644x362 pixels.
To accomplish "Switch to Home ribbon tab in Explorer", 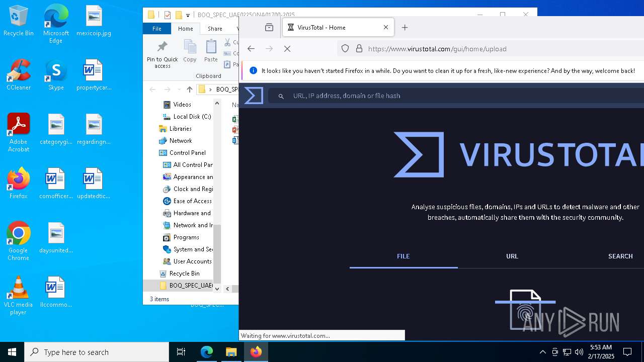I will (185, 29).
